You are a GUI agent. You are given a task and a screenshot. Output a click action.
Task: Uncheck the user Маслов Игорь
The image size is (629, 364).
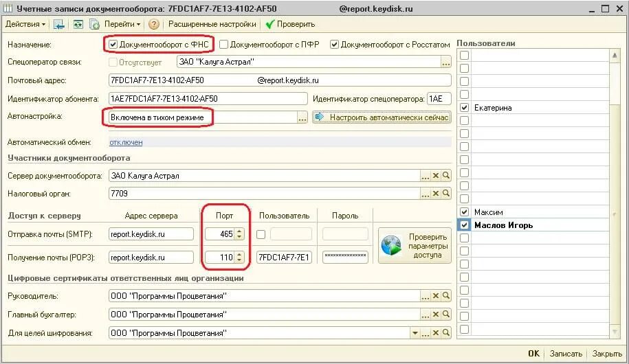point(464,225)
